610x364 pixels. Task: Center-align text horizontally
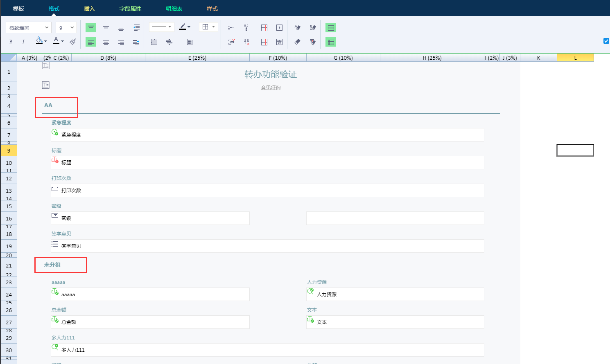[106, 42]
